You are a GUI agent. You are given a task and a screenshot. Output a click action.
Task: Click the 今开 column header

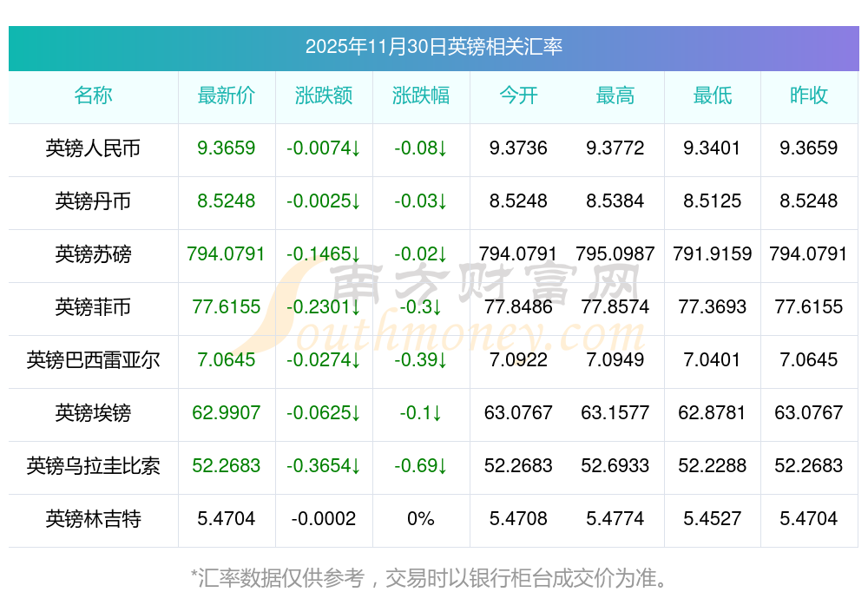pos(518,95)
